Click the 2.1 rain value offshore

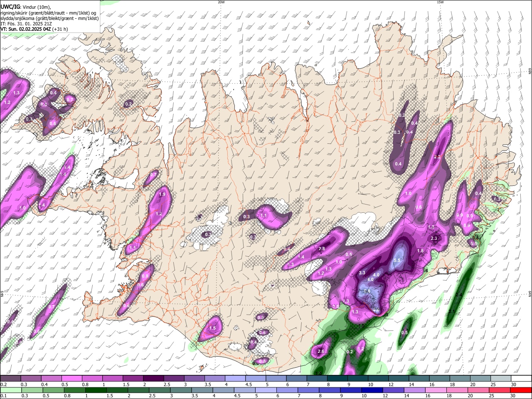451,311
